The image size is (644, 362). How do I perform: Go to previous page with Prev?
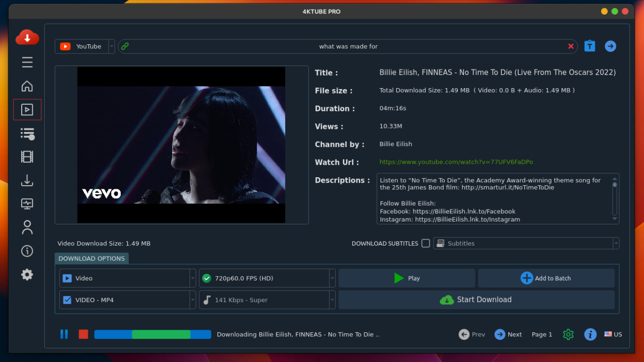[x=472, y=334]
